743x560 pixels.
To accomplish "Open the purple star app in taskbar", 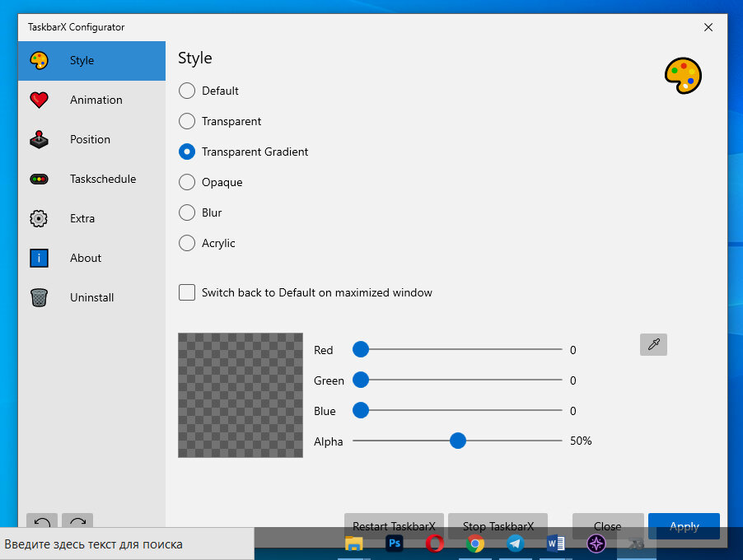I will [x=596, y=544].
